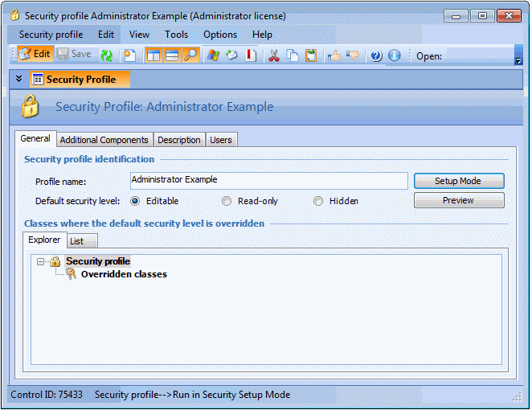532x410 pixels.
Task: Click the scissors Cut icon
Action: tap(274, 55)
